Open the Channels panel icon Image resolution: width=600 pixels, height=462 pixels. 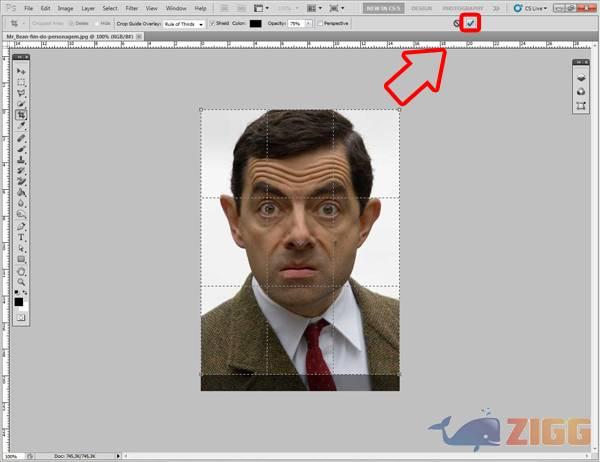581,92
